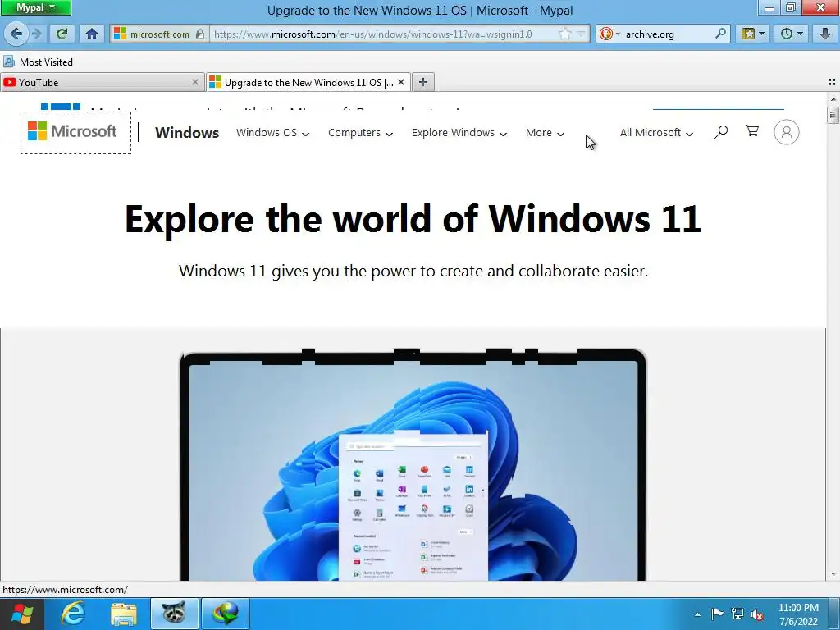
Task: Open Windows Explorer folder on the taskbar
Action: coord(124,614)
